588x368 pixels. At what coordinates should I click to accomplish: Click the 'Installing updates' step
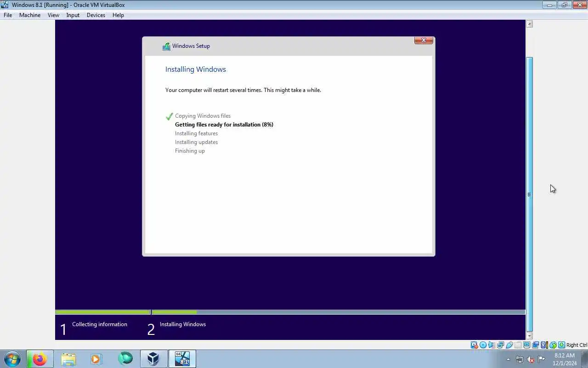click(x=196, y=142)
